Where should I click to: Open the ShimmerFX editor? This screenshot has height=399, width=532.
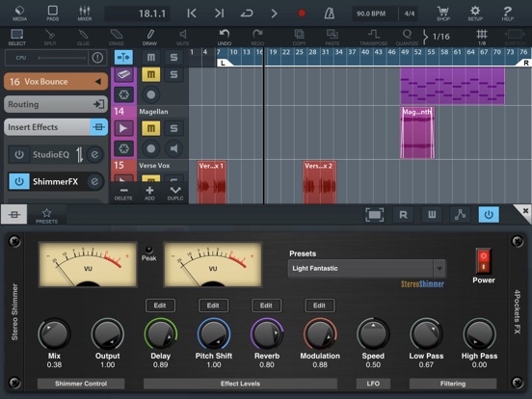click(x=94, y=181)
